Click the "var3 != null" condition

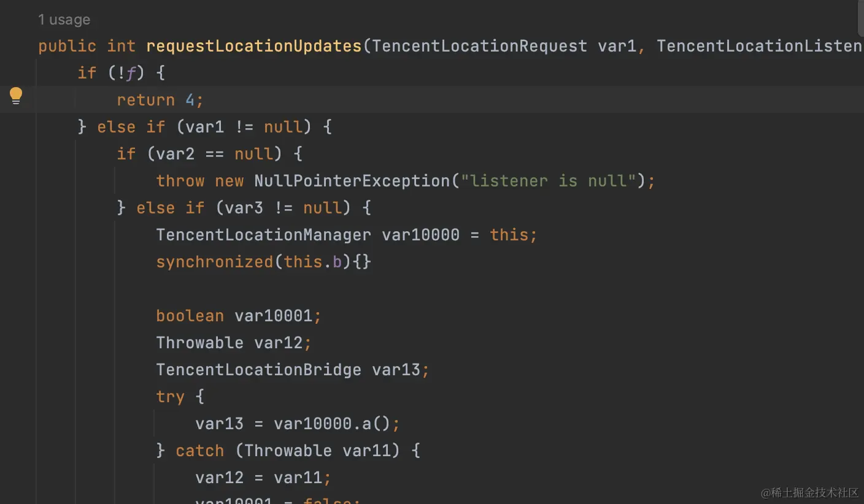point(283,208)
